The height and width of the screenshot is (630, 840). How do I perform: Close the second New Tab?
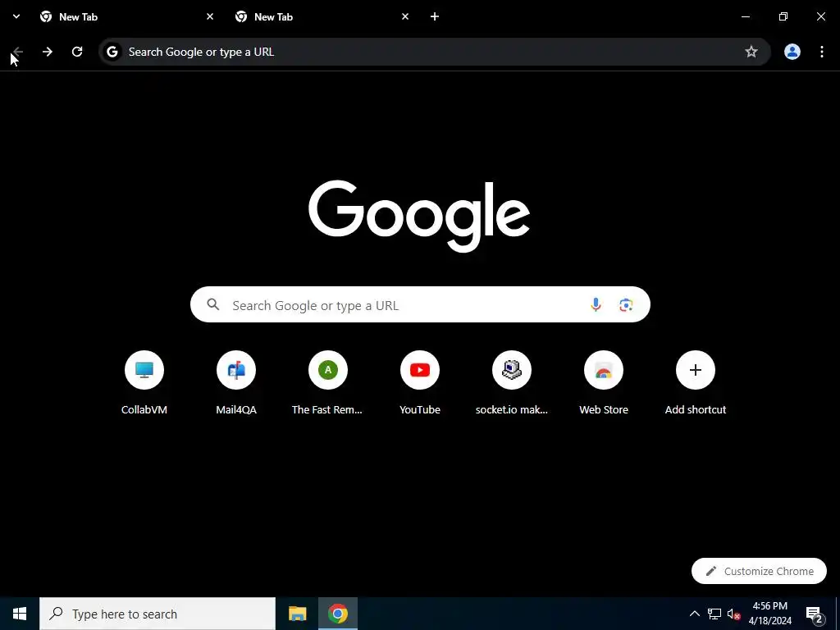(x=405, y=16)
